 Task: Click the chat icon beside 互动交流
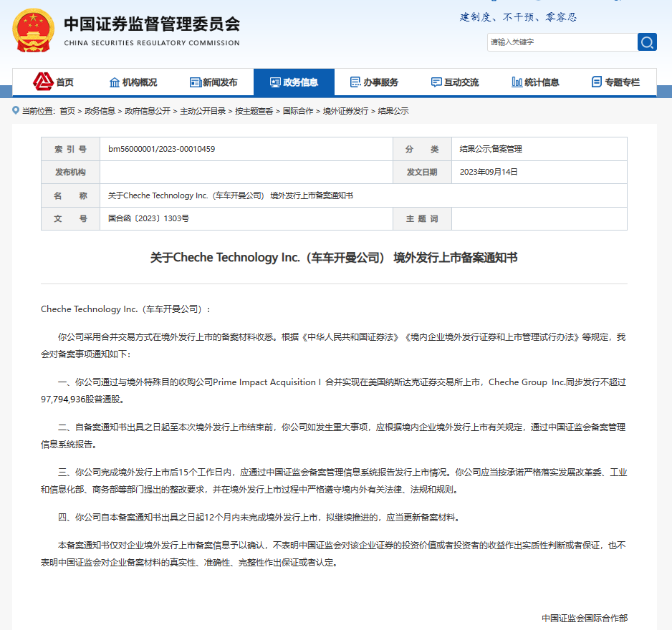pyautogui.click(x=436, y=82)
